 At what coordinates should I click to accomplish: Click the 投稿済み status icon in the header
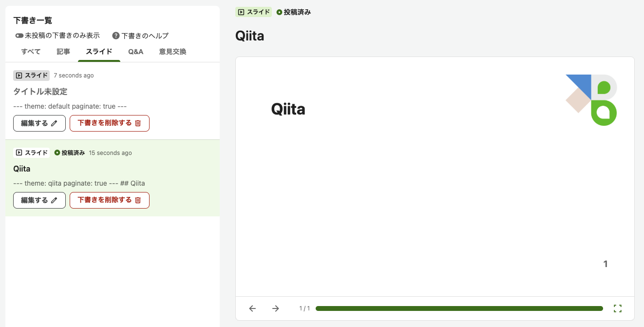click(x=279, y=12)
